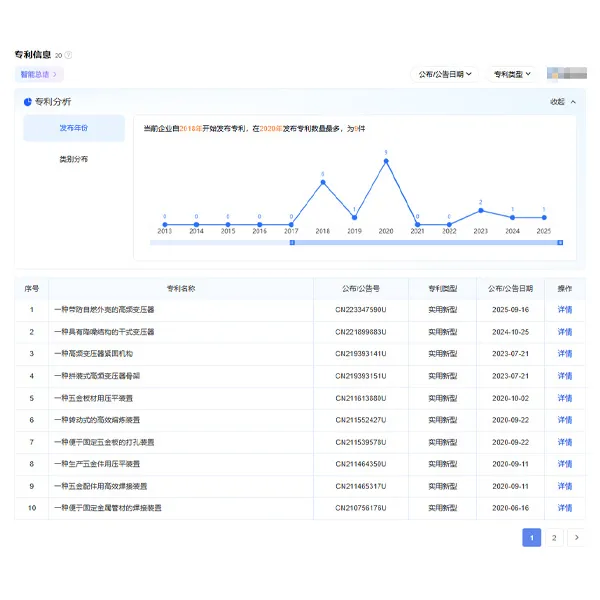Click the 专利分析 pie chart icon
The width and height of the screenshot is (600, 600).
tap(27, 102)
